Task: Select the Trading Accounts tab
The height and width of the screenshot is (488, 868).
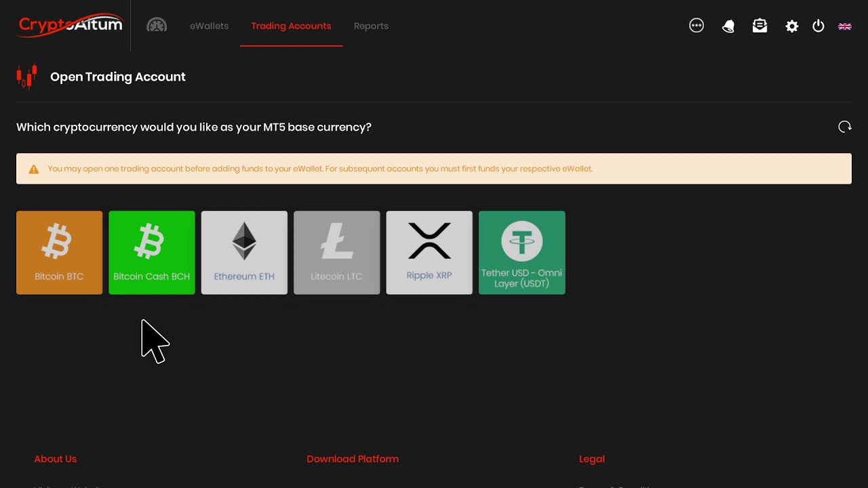Action: click(x=291, y=26)
